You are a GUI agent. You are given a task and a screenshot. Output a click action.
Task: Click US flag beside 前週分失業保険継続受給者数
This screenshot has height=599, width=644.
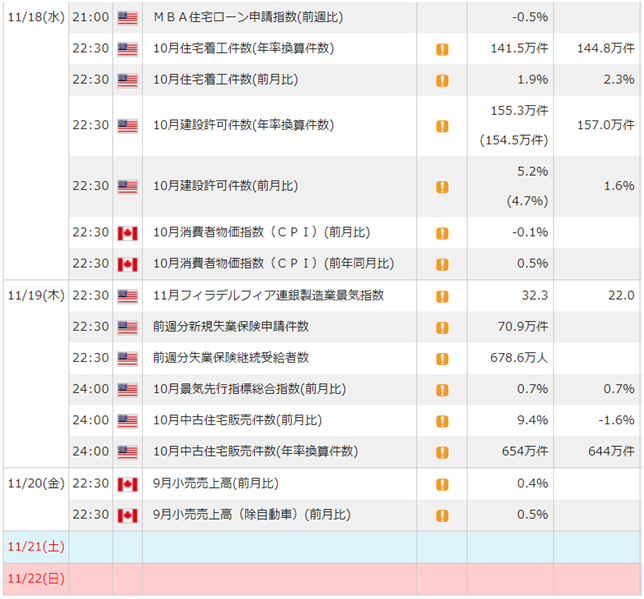(x=127, y=359)
